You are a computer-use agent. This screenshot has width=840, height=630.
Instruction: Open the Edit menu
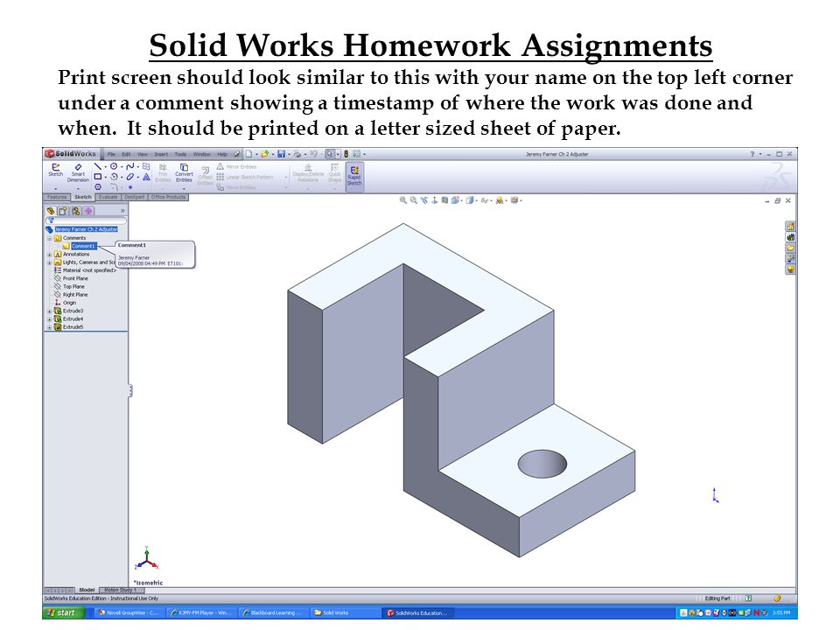coord(126,154)
